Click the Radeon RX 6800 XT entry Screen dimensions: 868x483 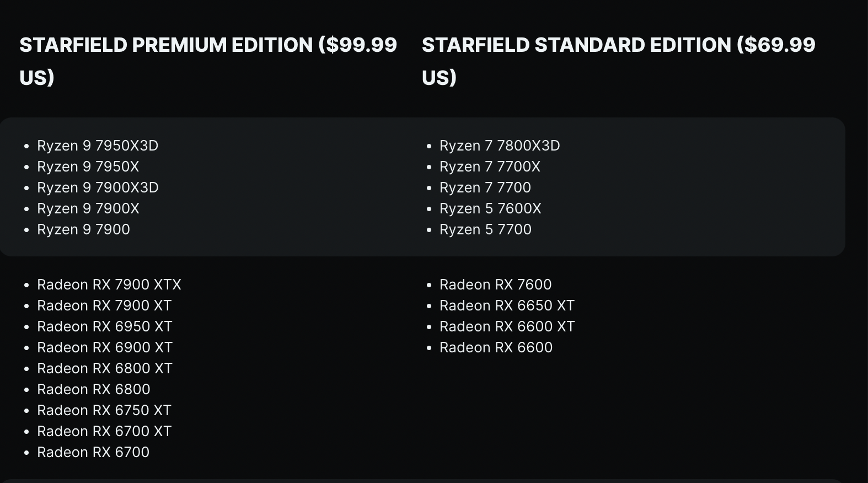click(105, 368)
